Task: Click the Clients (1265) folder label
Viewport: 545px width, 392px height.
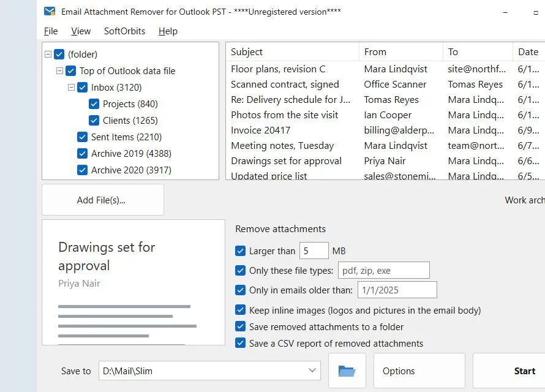Action: click(130, 121)
